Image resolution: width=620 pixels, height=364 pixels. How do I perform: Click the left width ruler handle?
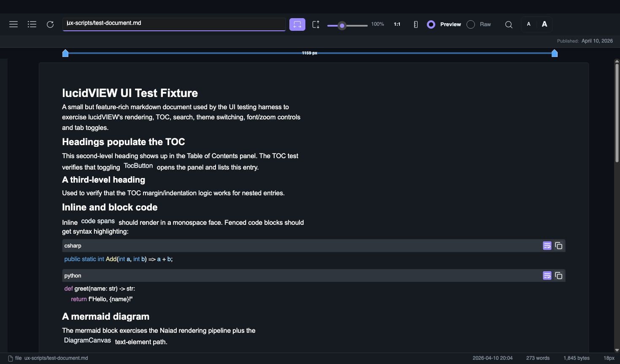coord(65,53)
